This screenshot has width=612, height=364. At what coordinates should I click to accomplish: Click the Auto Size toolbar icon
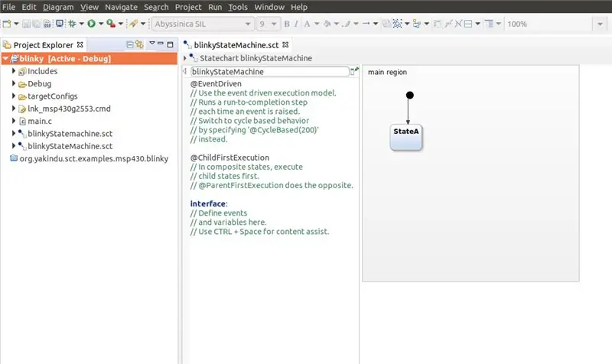coord(438,24)
